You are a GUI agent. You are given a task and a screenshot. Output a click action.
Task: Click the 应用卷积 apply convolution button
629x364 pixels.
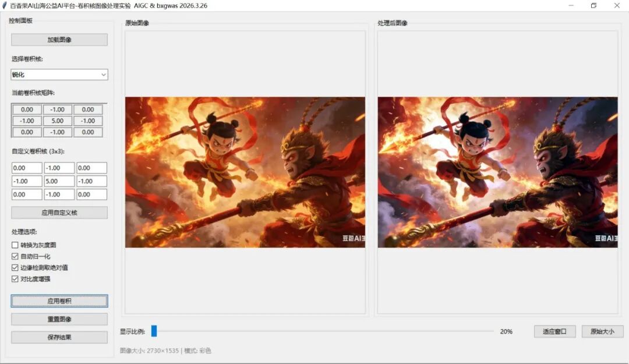58,301
